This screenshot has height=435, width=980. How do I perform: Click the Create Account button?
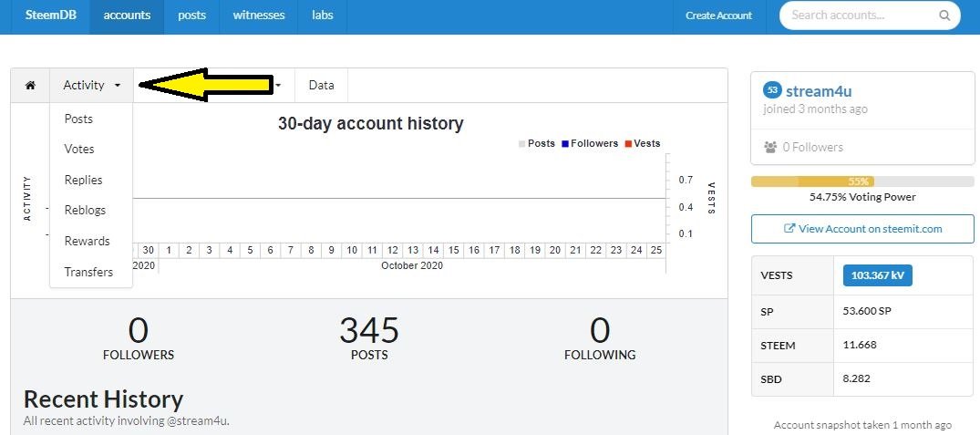tap(718, 16)
